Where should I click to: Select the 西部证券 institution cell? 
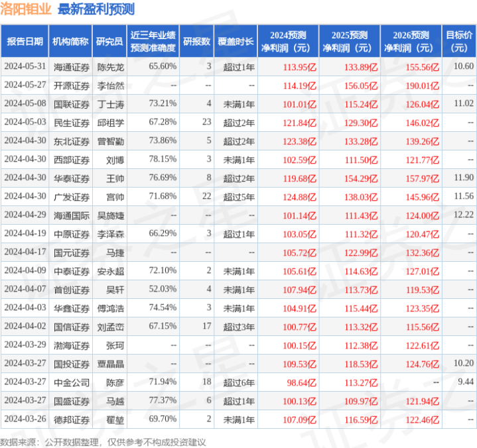pyautogui.click(x=72, y=160)
